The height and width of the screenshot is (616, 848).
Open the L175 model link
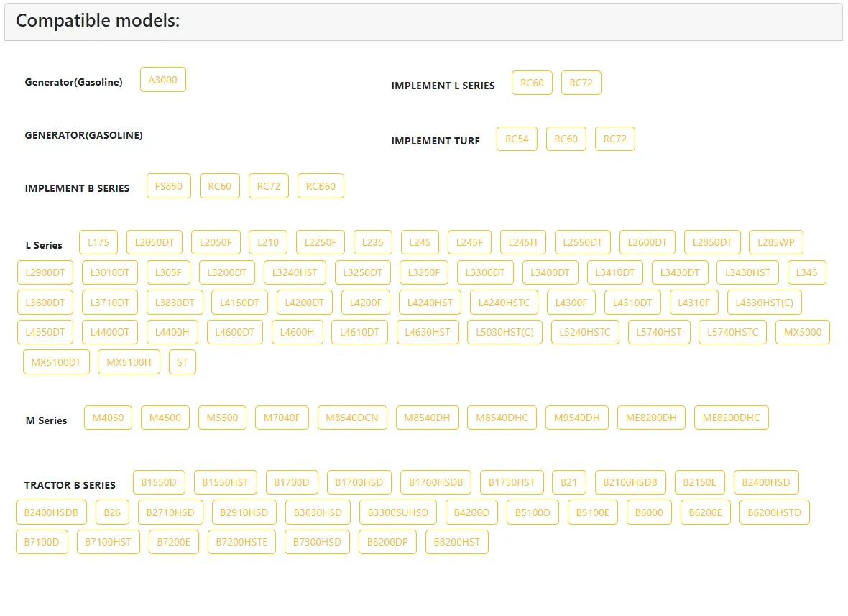tap(98, 242)
